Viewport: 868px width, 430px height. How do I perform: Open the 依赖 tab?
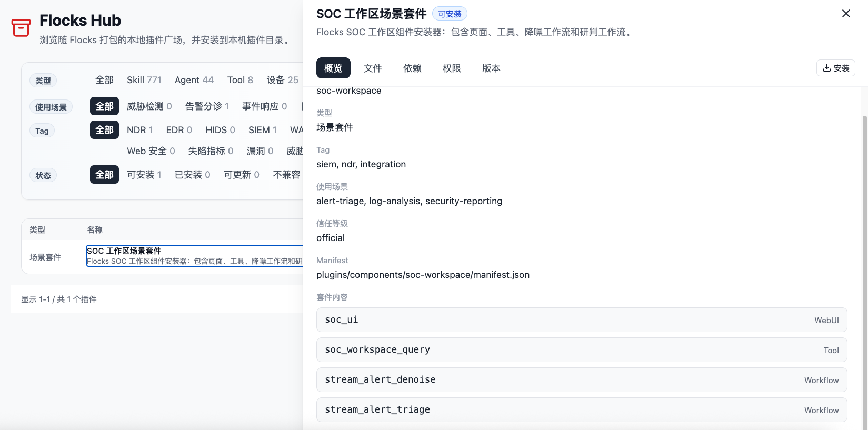412,68
